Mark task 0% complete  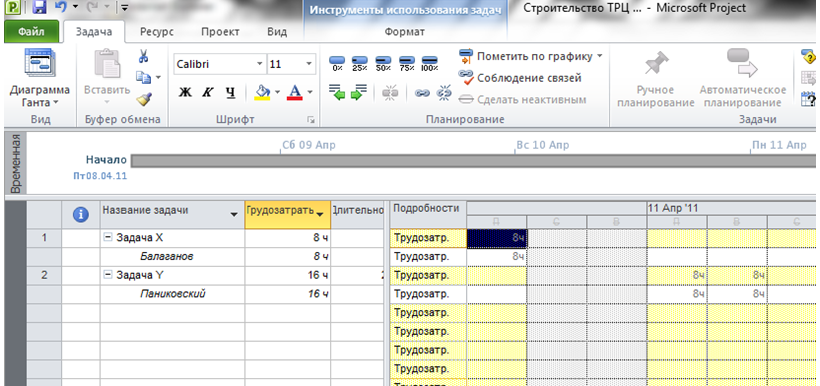337,64
